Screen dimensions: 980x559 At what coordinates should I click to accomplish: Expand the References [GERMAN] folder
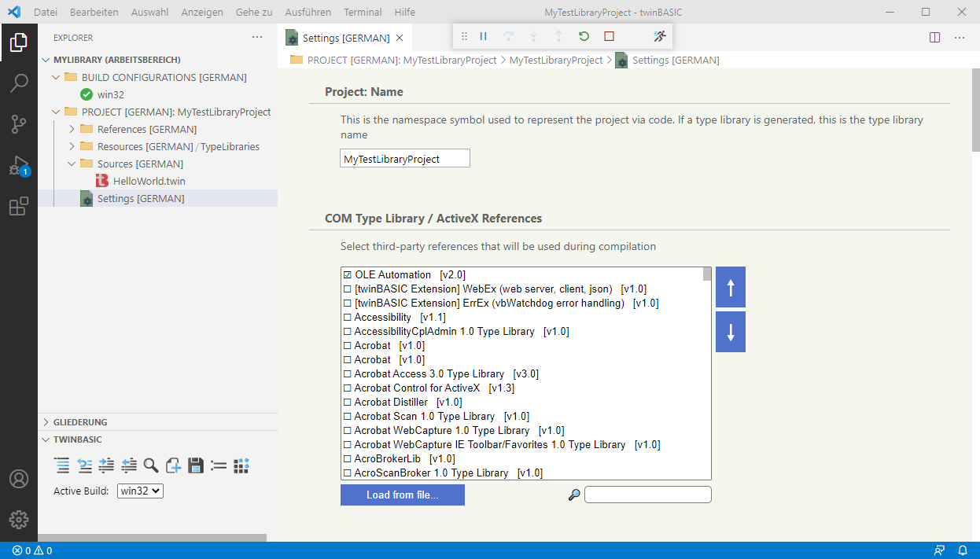[72, 129]
